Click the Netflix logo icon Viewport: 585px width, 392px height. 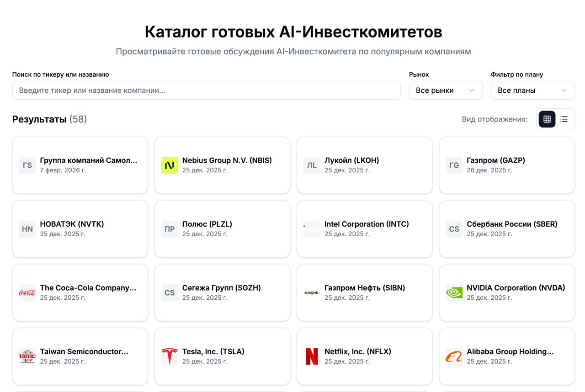(x=312, y=356)
